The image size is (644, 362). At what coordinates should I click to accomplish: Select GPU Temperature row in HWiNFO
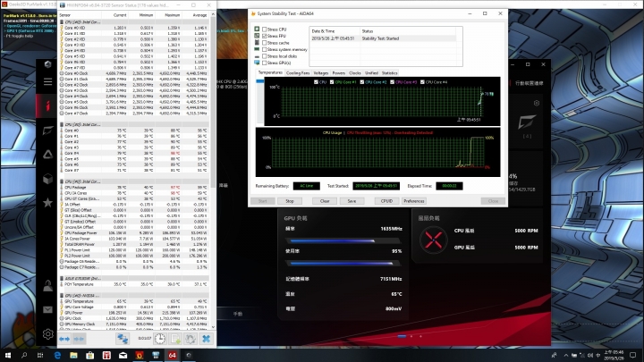(x=134, y=301)
